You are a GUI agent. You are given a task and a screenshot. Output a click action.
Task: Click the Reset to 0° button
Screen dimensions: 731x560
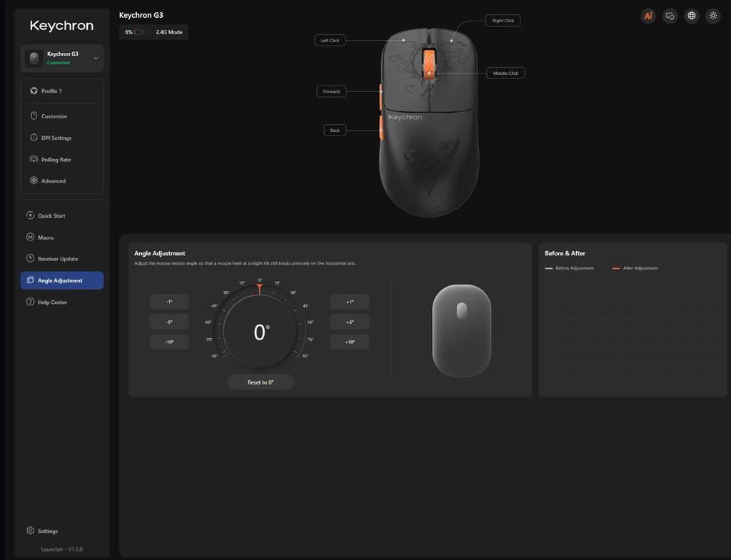(261, 382)
